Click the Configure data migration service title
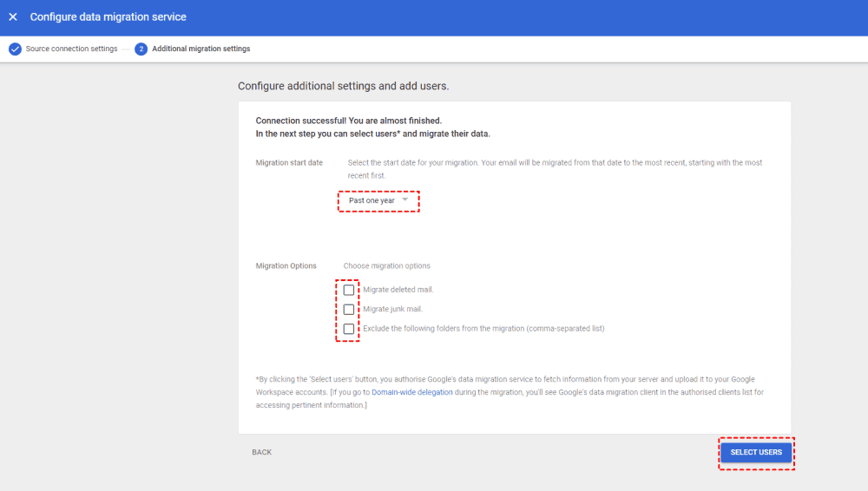The width and height of the screenshot is (868, 491). point(108,17)
